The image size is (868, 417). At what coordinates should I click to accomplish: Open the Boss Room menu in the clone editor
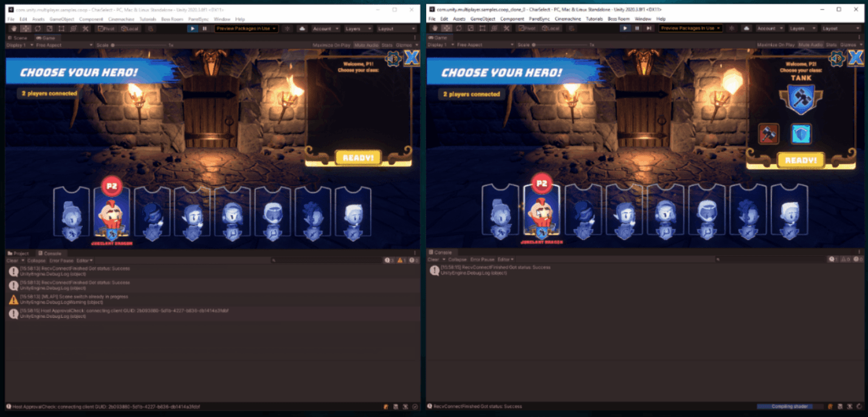pyautogui.click(x=619, y=19)
